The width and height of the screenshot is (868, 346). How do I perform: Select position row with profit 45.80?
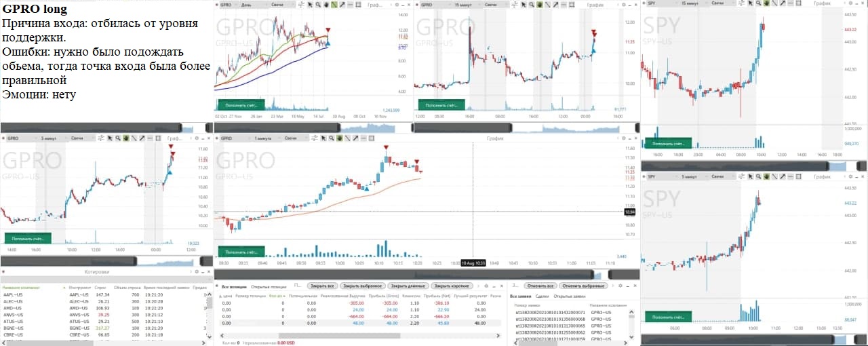pyautogui.click(x=359, y=323)
